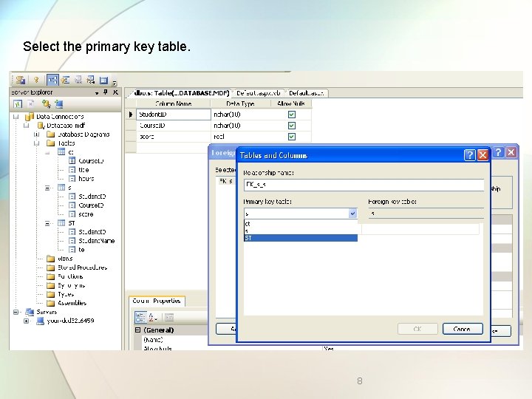Click Help button in Tables and Columns dialog
Viewport: 532px width, 399px height.
pyautogui.click(x=470, y=155)
